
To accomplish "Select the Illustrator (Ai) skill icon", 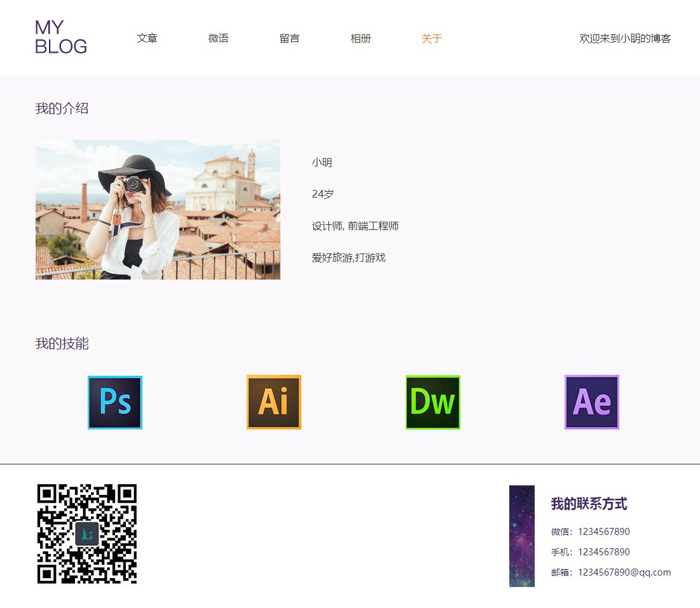I will click(x=274, y=402).
